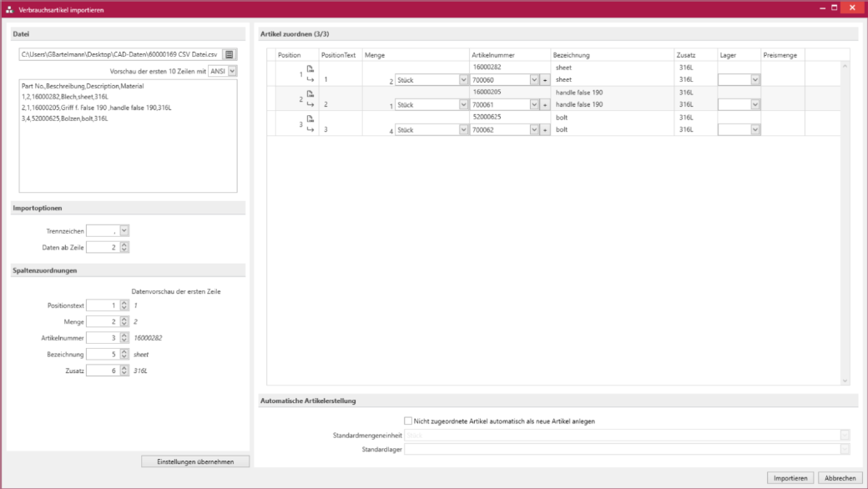Adjust the Bezeichnung column stepper
Viewport: 868px width, 489px height.
[124, 354]
